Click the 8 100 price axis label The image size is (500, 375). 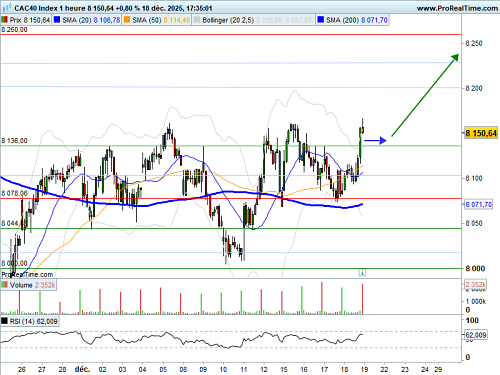474,178
